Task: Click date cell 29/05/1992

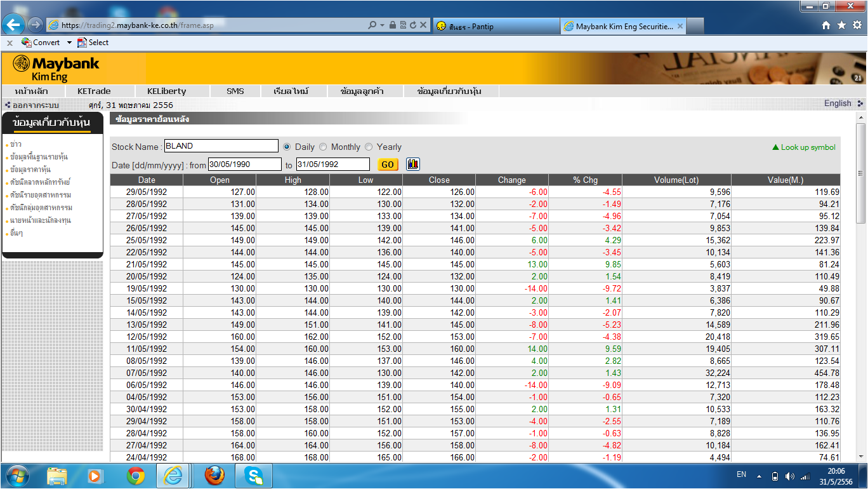Action: (x=147, y=192)
